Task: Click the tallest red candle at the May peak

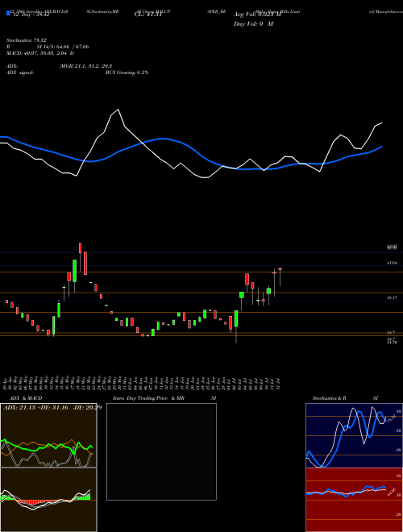Action: coord(85,263)
